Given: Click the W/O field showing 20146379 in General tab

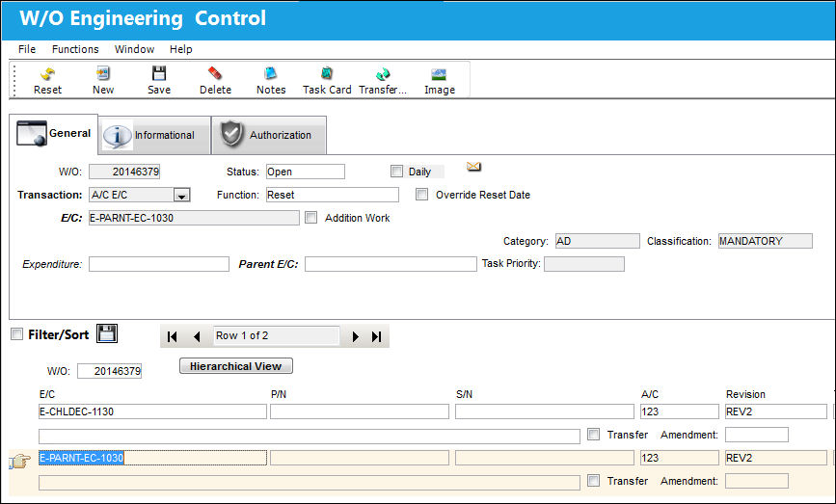Looking at the screenshot, I should 124,172.
